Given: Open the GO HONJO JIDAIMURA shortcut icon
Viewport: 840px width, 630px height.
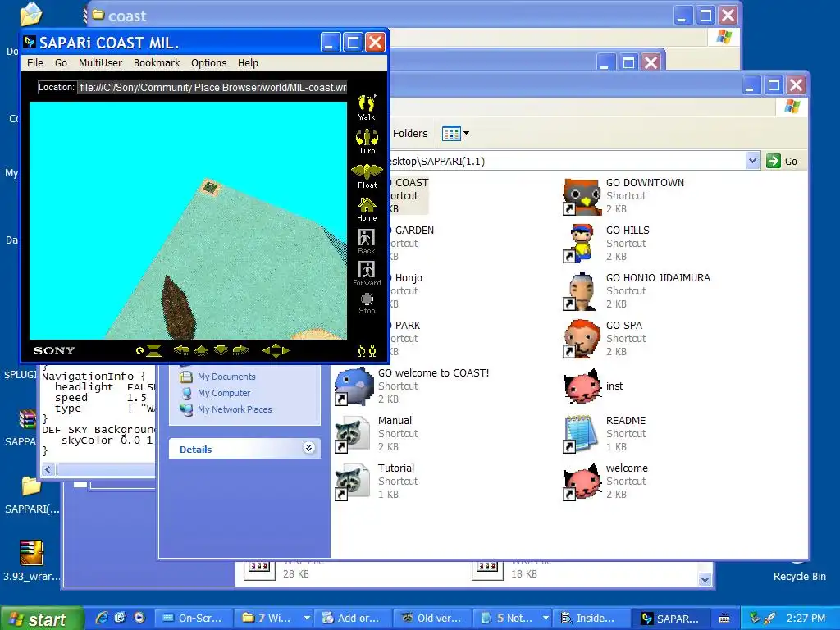Looking at the screenshot, I should point(581,291).
